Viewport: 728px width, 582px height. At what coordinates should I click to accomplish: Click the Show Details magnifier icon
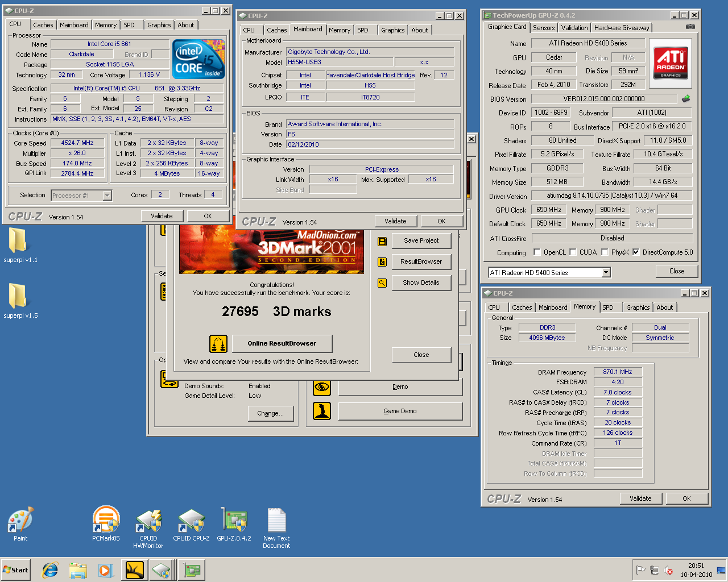(382, 282)
